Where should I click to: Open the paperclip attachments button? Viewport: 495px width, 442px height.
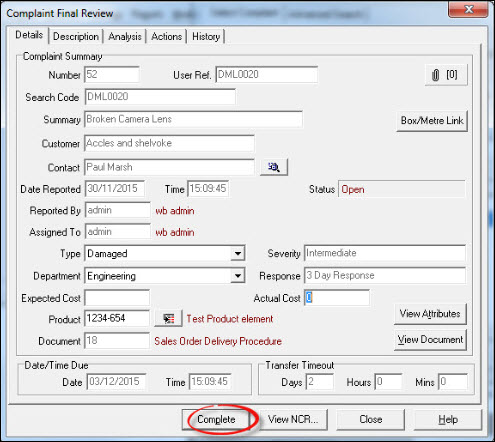point(446,75)
